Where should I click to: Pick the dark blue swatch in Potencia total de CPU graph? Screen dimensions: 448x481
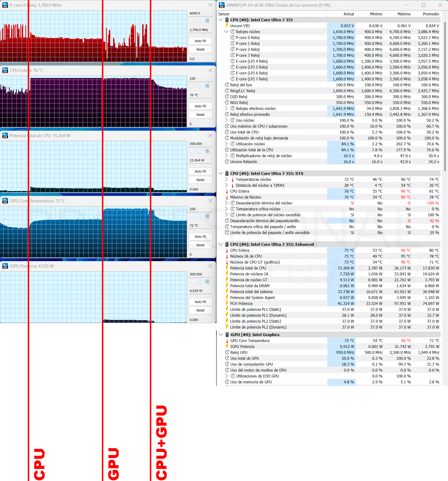coord(207,151)
